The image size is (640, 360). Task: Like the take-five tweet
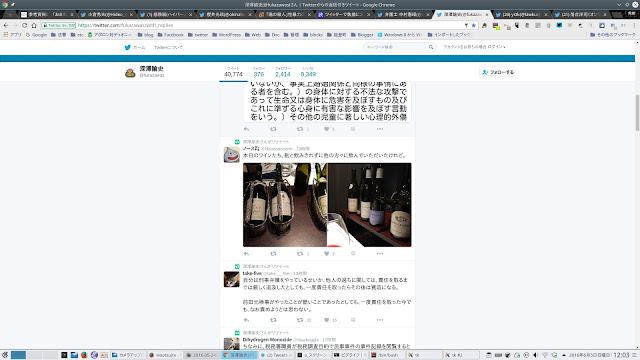pos(327,320)
